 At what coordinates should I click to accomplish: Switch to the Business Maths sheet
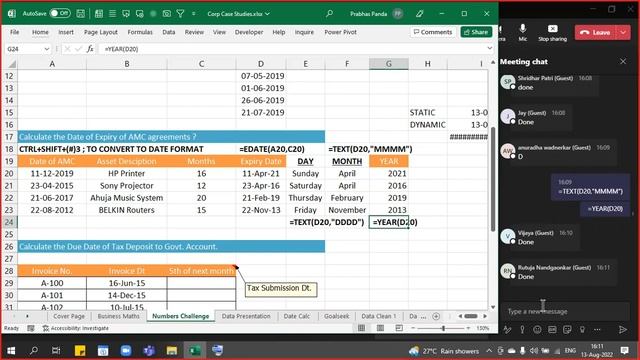click(118, 316)
